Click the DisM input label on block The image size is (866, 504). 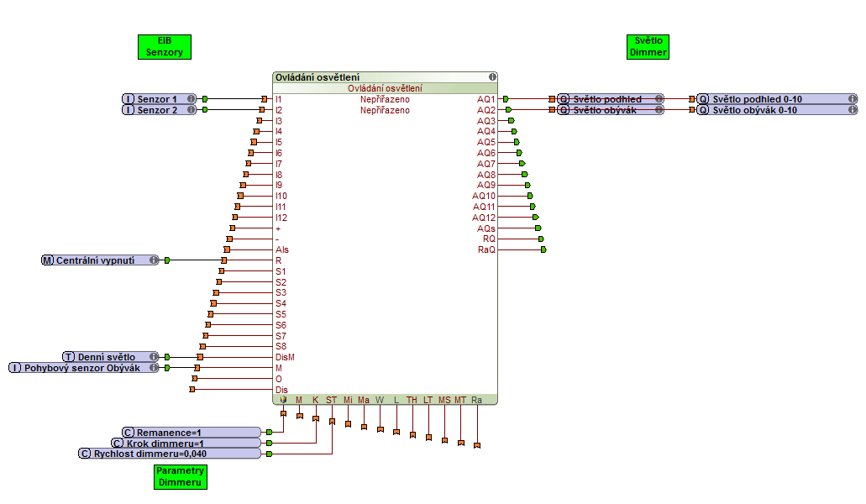click(285, 357)
